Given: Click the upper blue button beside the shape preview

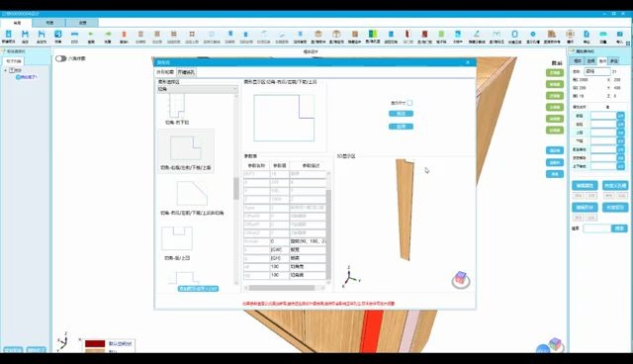Looking at the screenshot, I should click(401, 114).
